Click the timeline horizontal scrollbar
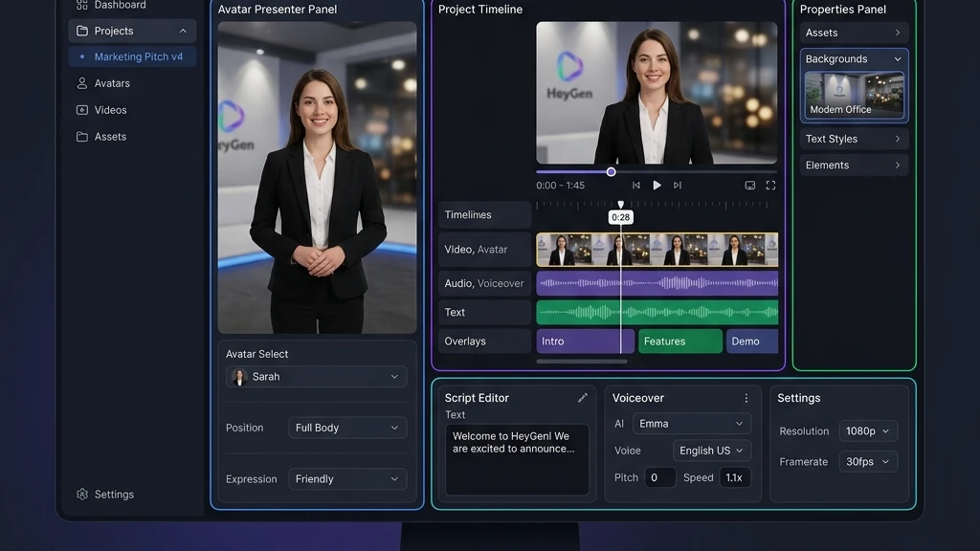Screen dimensions: 980x551 point(581,361)
